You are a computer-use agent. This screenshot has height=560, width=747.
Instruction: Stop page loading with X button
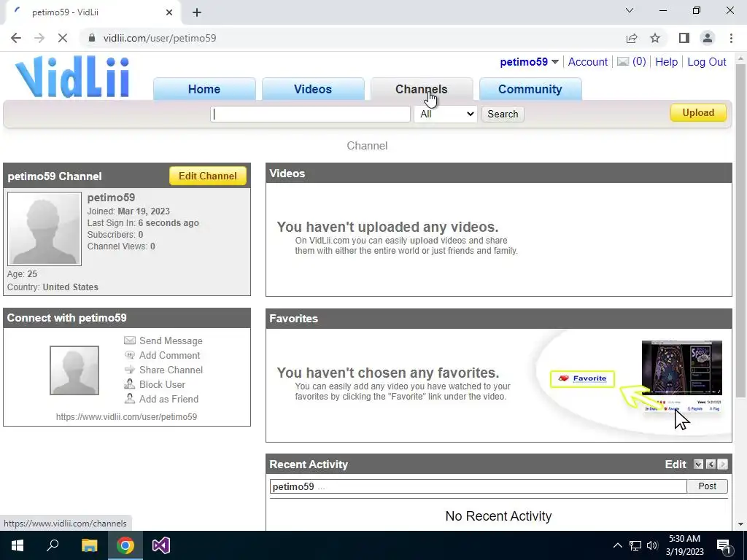coord(63,38)
